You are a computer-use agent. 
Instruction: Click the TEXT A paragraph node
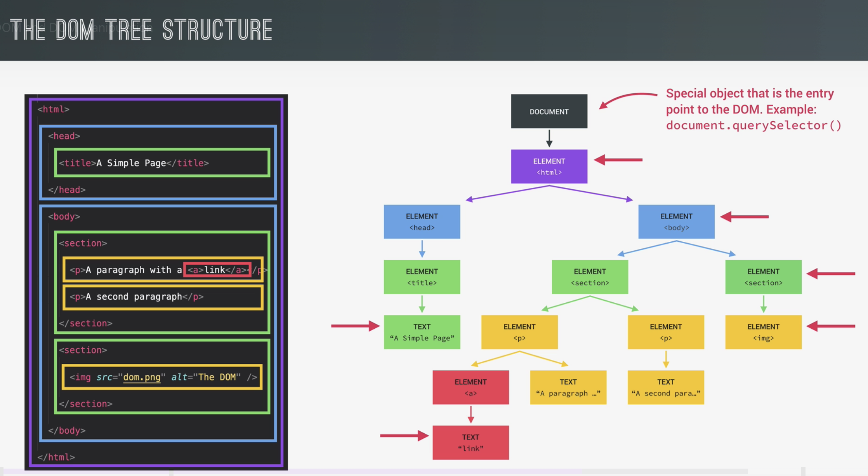(x=568, y=387)
